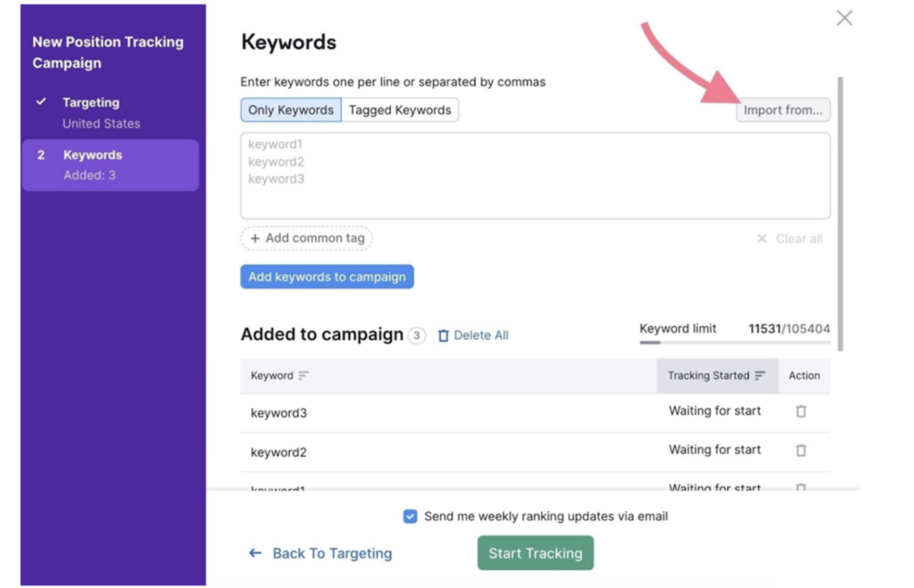Screen dimensions: 914x588
Task: Select the Keywords step in sidebar
Action: click(93, 155)
